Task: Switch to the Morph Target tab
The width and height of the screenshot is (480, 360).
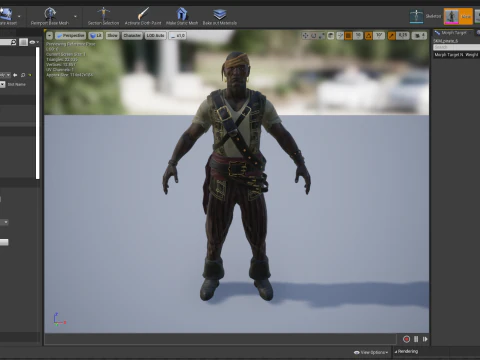Action: 453,33
